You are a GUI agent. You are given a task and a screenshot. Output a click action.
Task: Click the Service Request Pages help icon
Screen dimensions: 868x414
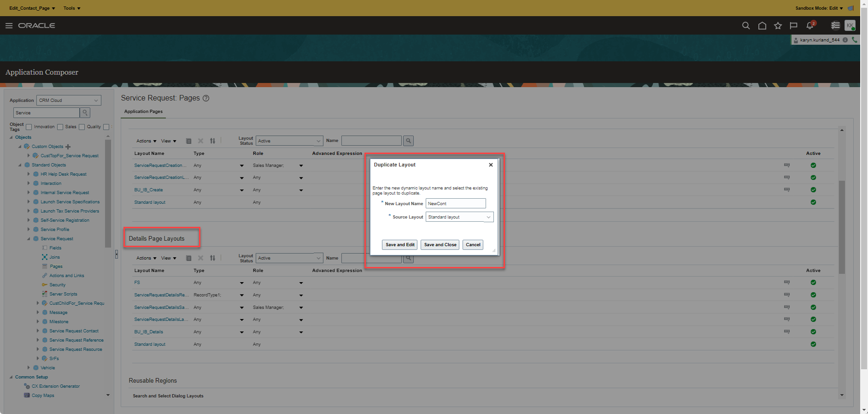(x=206, y=98)
